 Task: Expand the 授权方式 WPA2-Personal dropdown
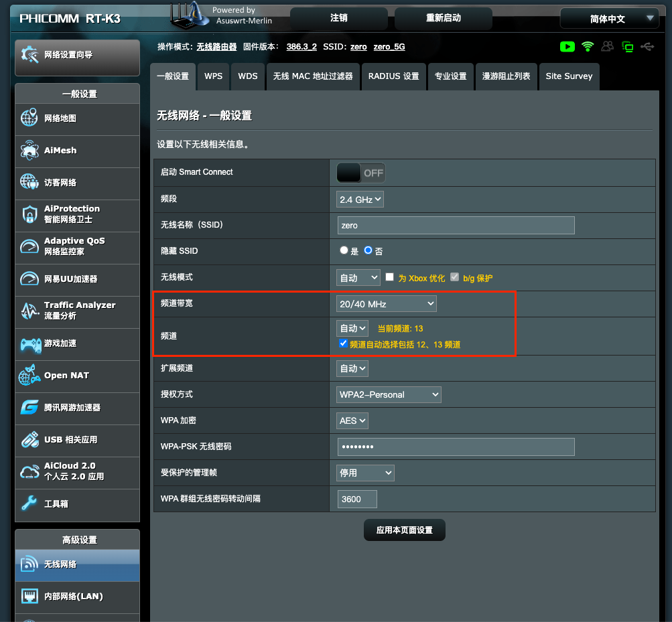pyautogui.click(x=389, y=394)
